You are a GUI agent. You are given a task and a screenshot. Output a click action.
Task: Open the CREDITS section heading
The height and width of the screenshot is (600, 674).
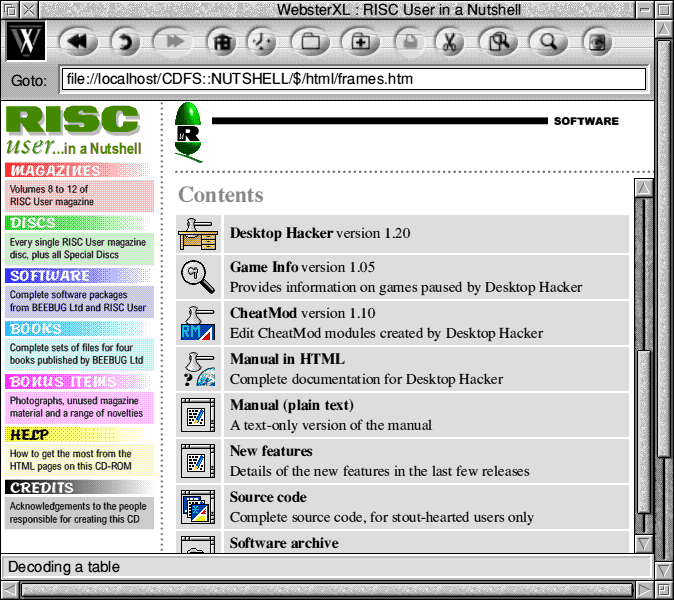(78, 487)
